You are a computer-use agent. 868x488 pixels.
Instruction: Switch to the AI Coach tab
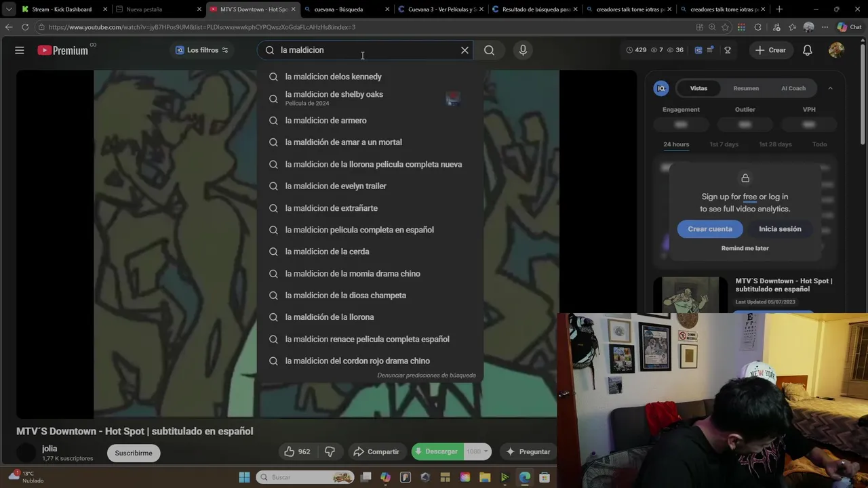point(793,88)
